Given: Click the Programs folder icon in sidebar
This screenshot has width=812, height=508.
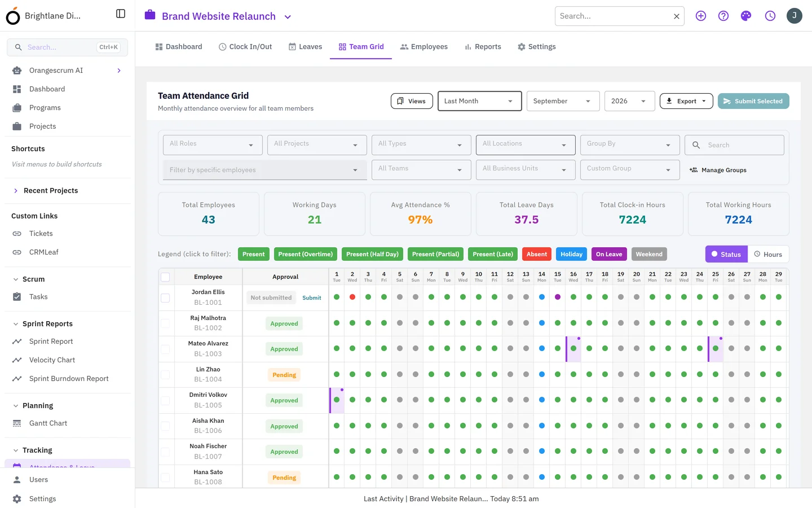Looking at the screenshot, I should [x=17, y=108].
